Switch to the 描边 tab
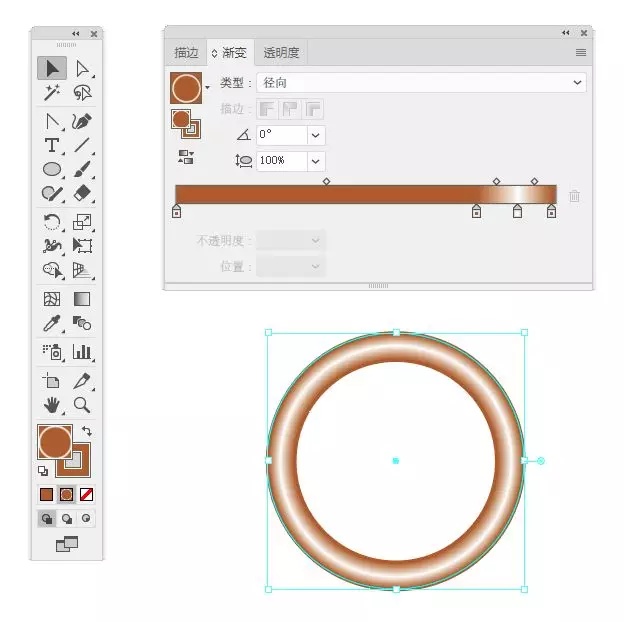 186,53
